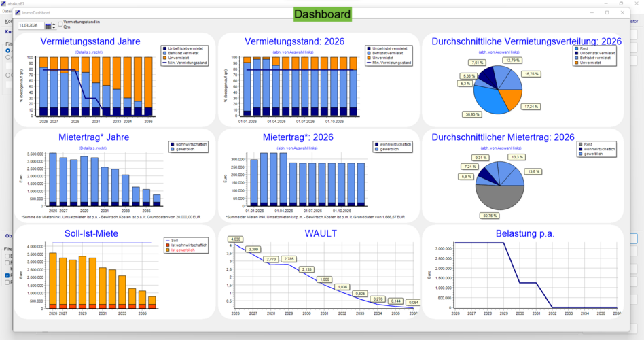
Task: Click the 'gewerblich' legend swatch in Mietertrag Jahre
Action: (171, 148)
